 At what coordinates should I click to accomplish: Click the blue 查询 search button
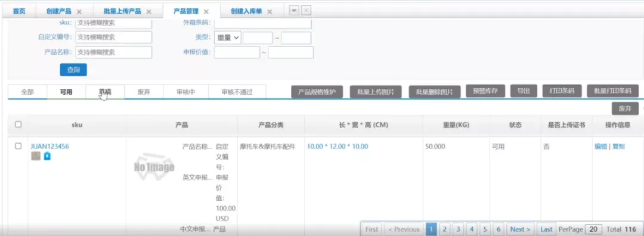pos(73,70)
